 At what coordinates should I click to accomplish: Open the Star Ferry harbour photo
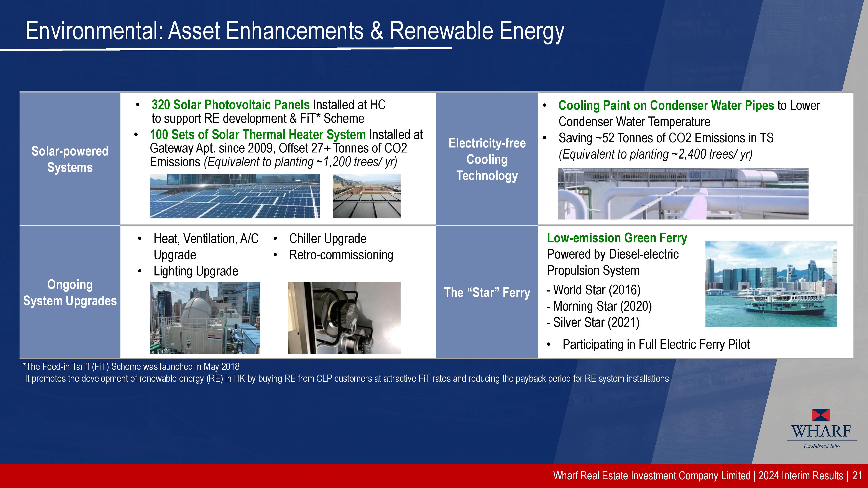click(771, 283)
